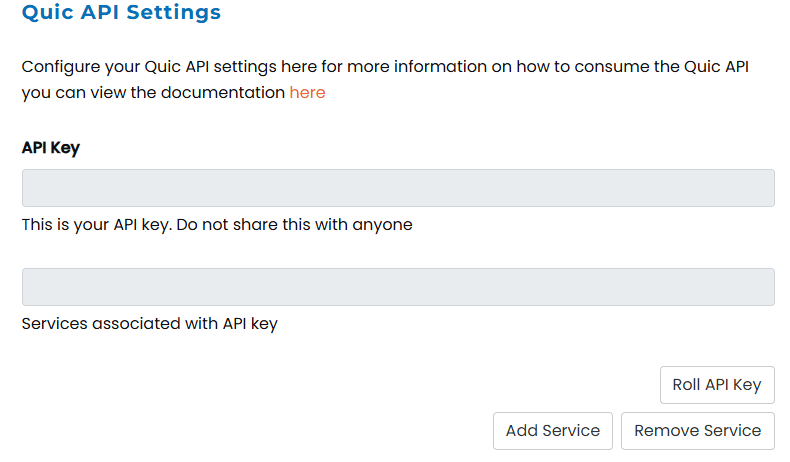Viewport: 790px width, 462px height.
Task: Remove a service from the API key
Action: point(697,431)
